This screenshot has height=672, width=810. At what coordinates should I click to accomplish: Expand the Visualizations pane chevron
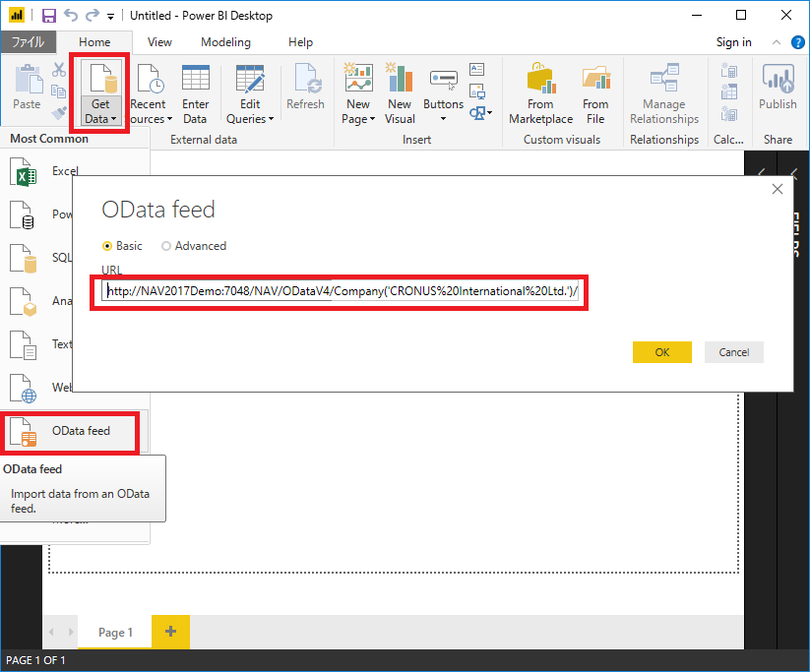[x=762, y=172]
